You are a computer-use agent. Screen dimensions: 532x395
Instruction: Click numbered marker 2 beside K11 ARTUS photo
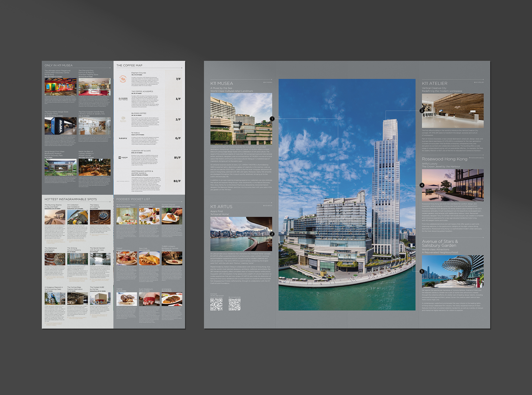(272, 234)
